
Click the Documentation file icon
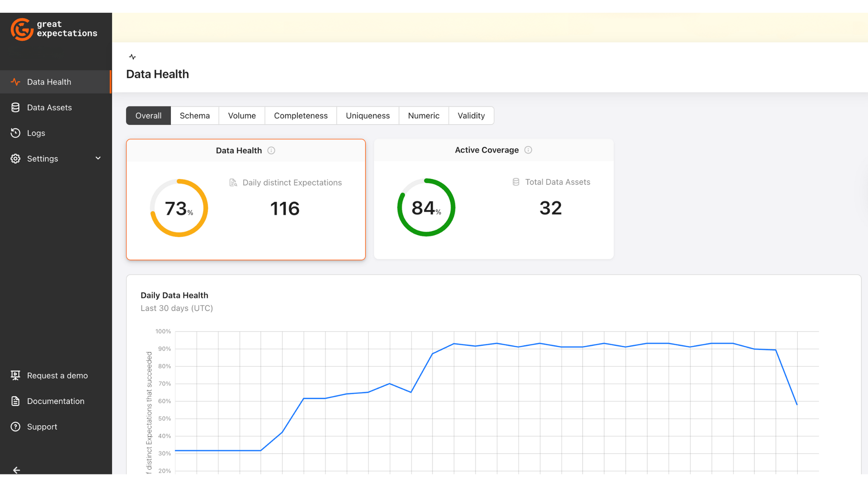click(x=15, y=401)
